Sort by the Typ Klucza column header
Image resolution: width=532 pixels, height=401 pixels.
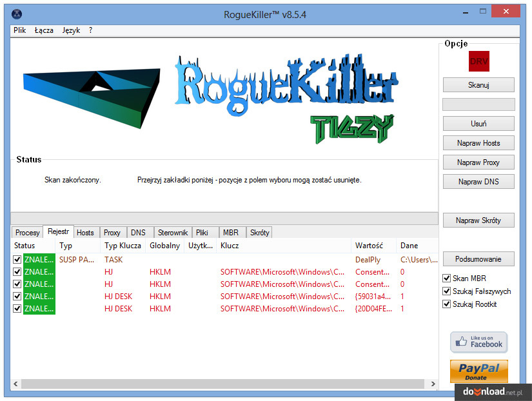pos(123,245)
